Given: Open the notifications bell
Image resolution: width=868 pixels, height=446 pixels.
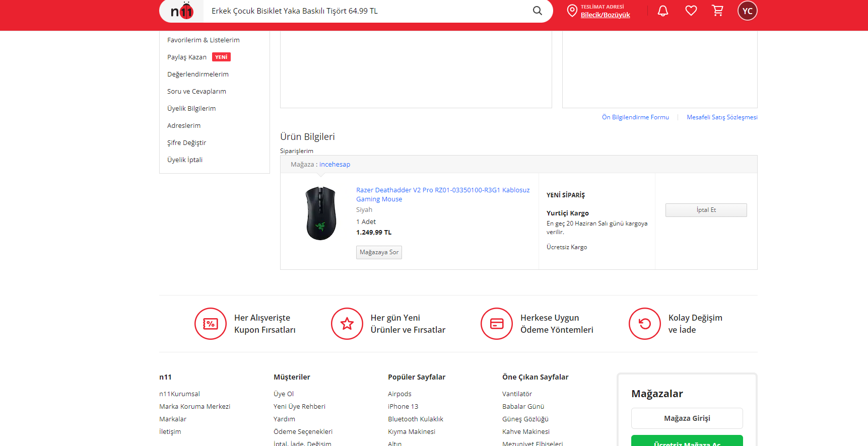Looking at the screenshot, I should tap(663, 11).
